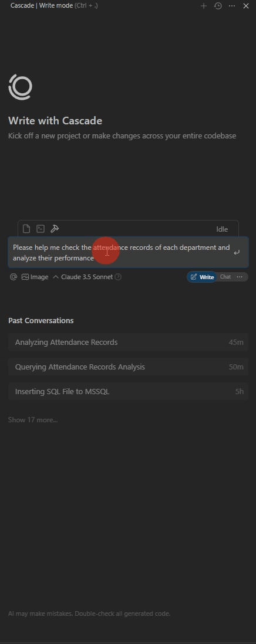Close the Cascade panel
This screenshot has width=256, height=644.
pos(246,6)
